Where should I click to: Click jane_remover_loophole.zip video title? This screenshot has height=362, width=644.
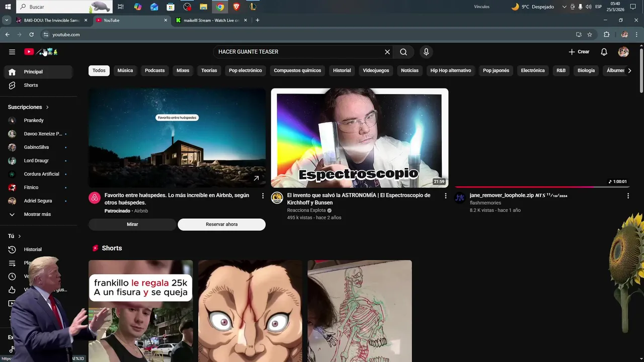coord(518,195)
